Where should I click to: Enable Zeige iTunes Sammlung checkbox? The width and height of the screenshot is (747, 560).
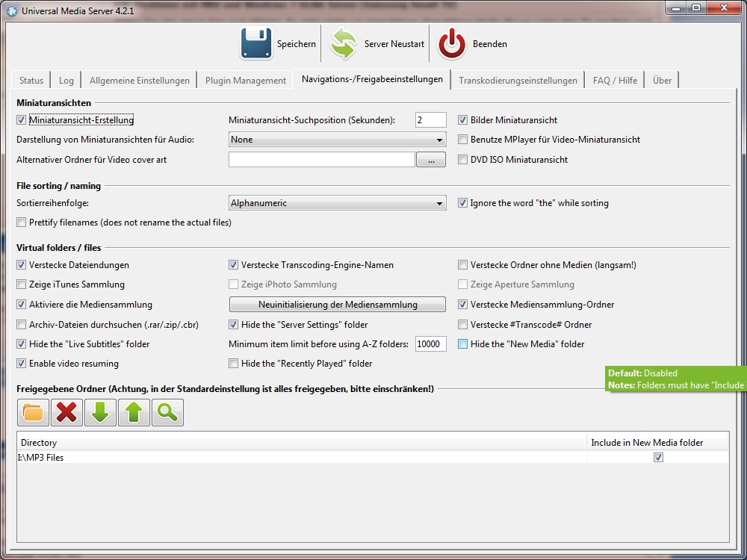pyautogui.click(x=21, y=284)
